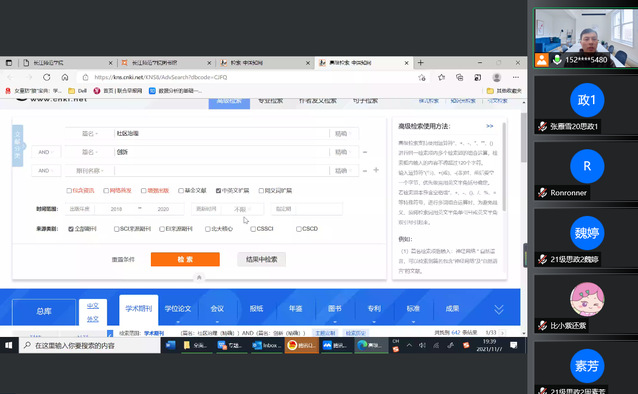Reload the page with the browser refresh icon

[x=47, y=77]
